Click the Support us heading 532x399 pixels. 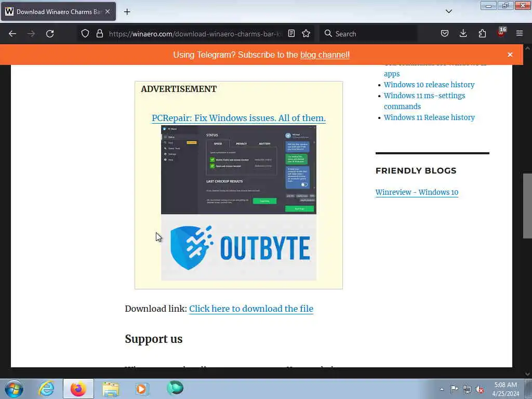[x=154, y=339]
